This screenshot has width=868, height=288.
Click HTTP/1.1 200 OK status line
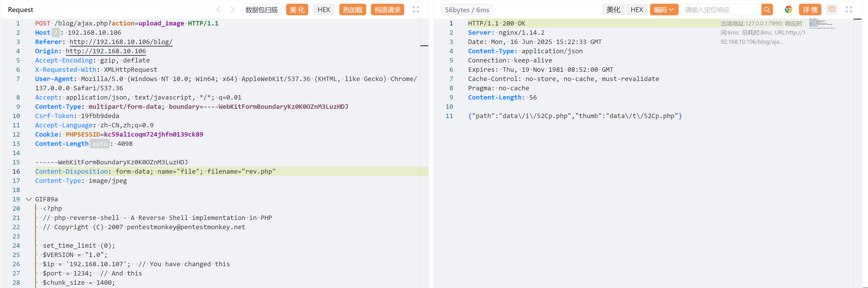(x=497, y=23)
